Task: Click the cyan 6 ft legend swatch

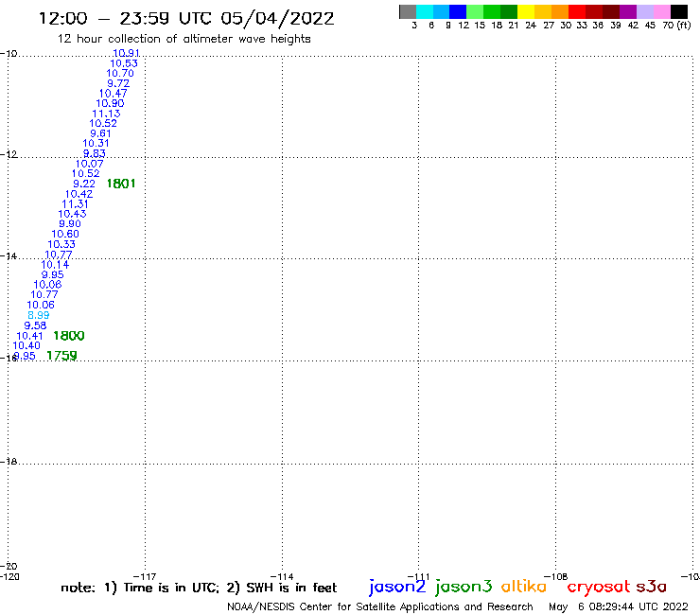Action: click(x=425, y=11)
